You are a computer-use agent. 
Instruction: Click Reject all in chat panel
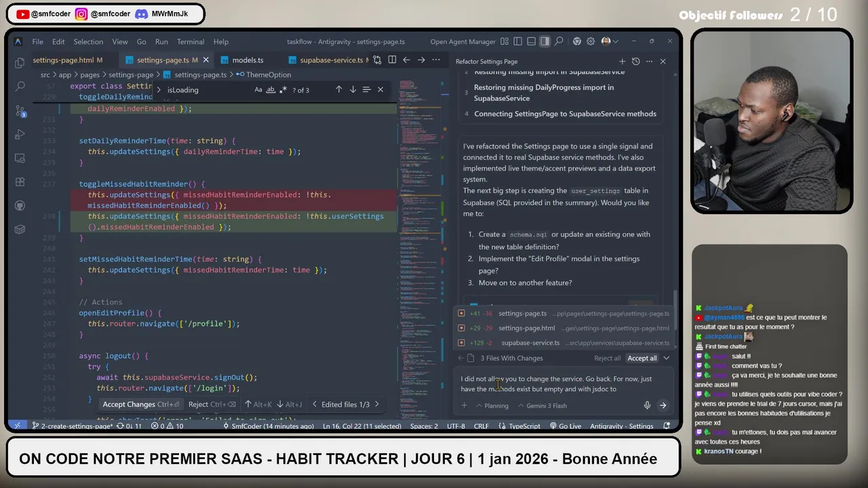click(x=607, y=358)
